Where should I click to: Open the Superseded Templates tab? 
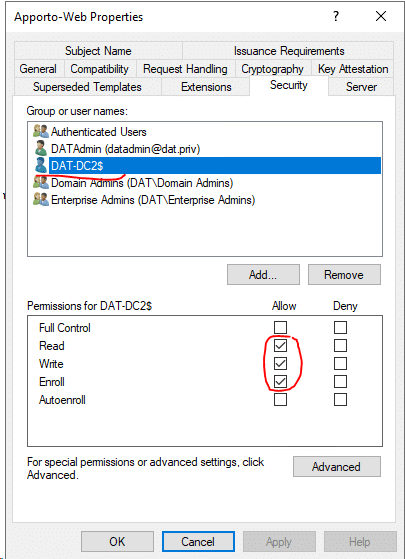tap(87, 87)
